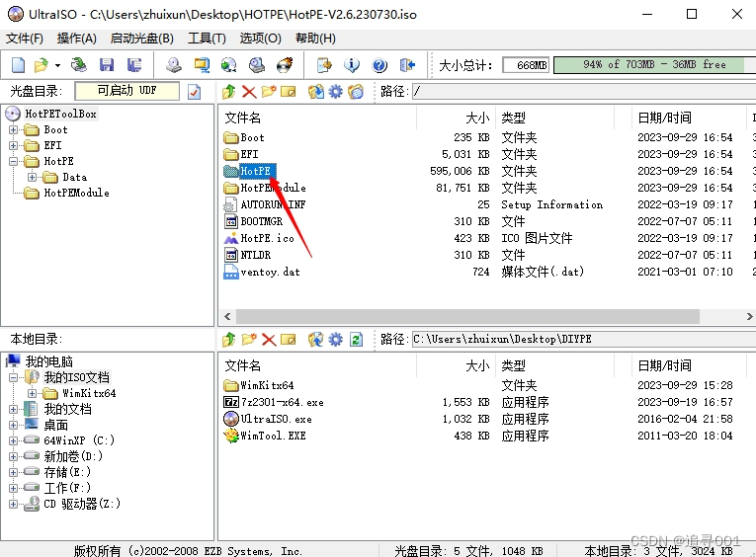
Task: Click the Add files toolbar icon
Action: (324, 64)
